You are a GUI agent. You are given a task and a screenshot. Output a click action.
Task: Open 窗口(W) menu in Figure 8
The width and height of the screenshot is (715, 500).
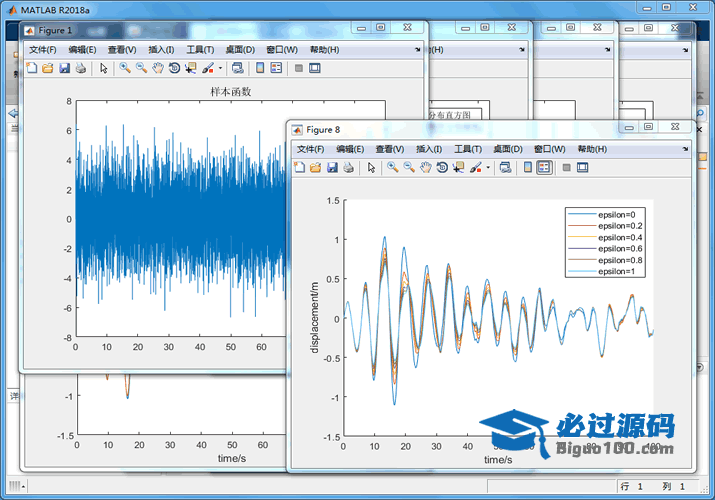click(549, 149)
